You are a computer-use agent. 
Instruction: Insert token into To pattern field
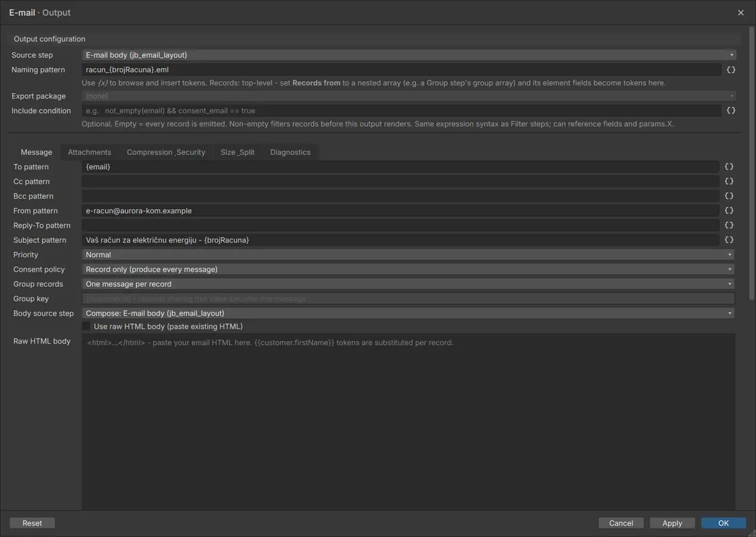(729, 166)
